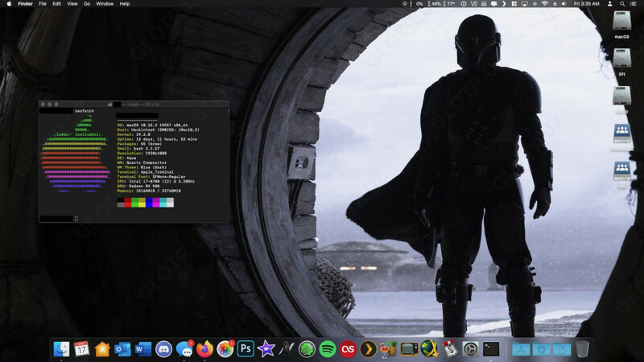Launch Plex from the Dock
The height and width of the screenshot is (362, 644).
369,349
